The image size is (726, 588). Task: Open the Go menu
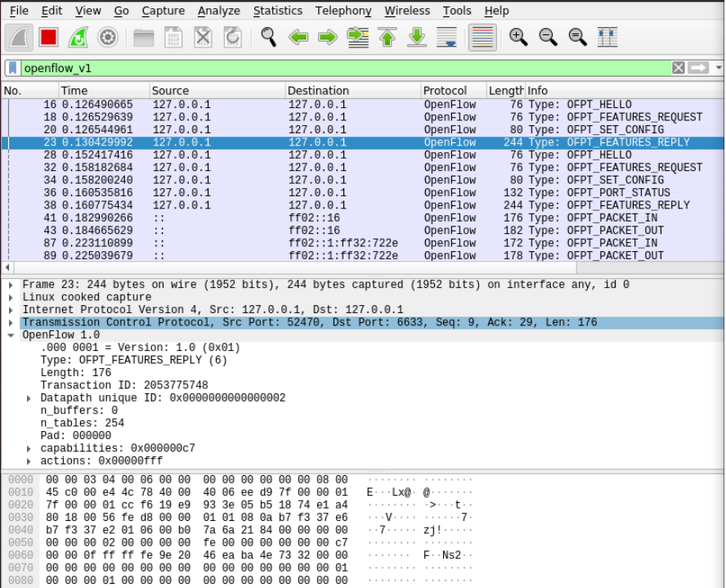pos(121,11)
